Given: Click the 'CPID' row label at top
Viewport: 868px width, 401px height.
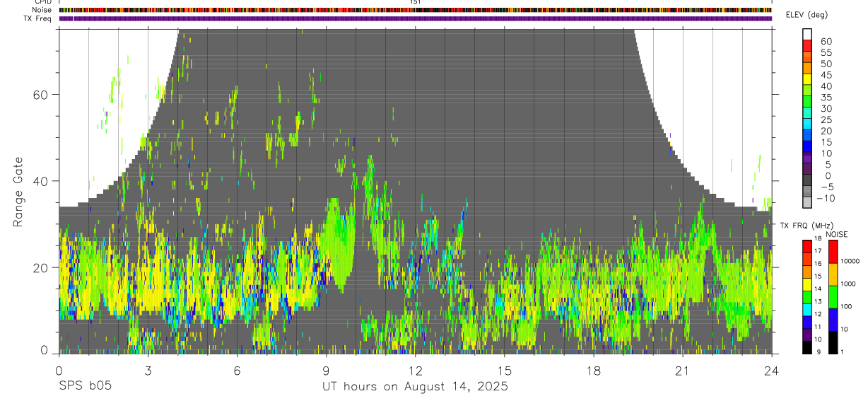Looking at the screenshot, I should 42,2.
